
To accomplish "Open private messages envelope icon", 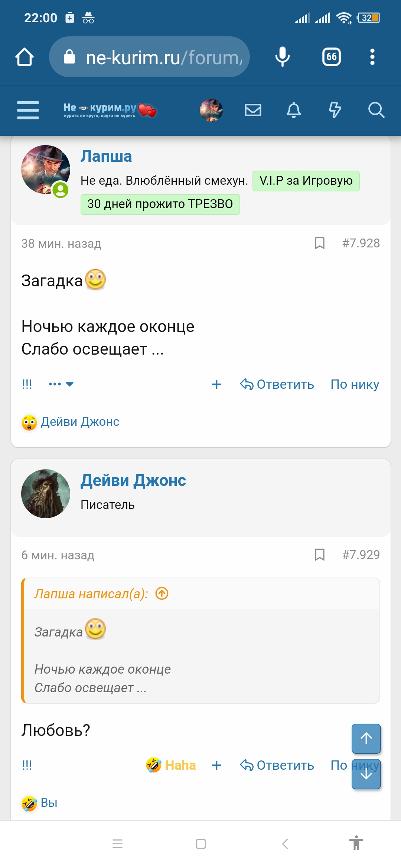I will [253, 110].
